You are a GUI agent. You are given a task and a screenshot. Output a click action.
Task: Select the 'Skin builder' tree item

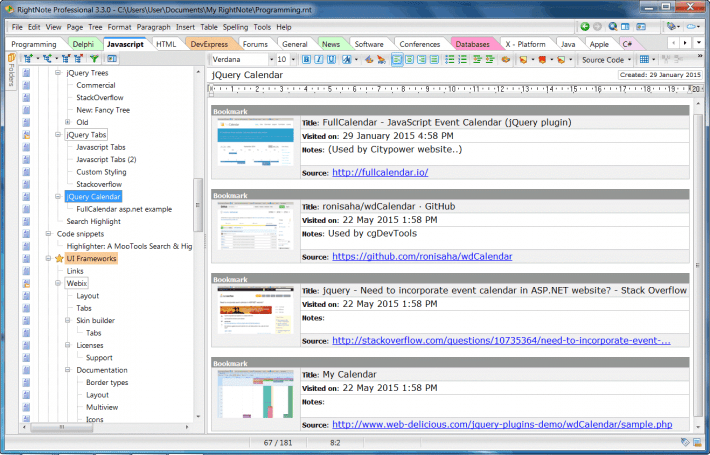point(96,320)
